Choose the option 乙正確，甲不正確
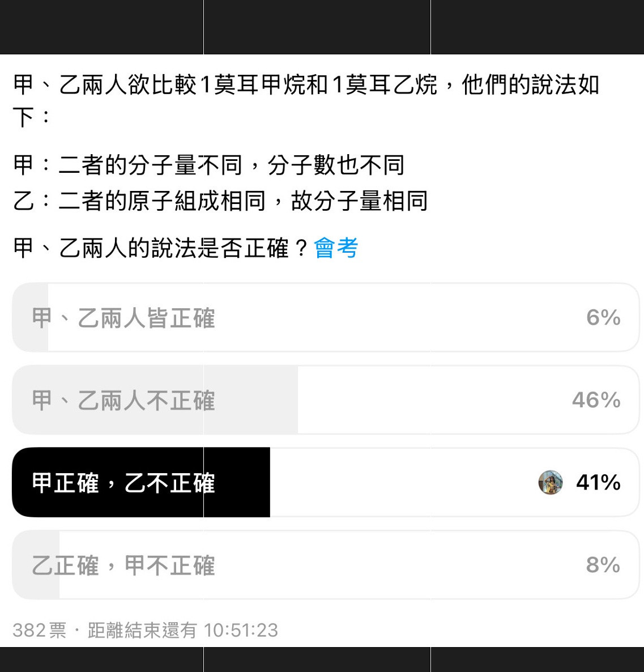 coord(326,565)
